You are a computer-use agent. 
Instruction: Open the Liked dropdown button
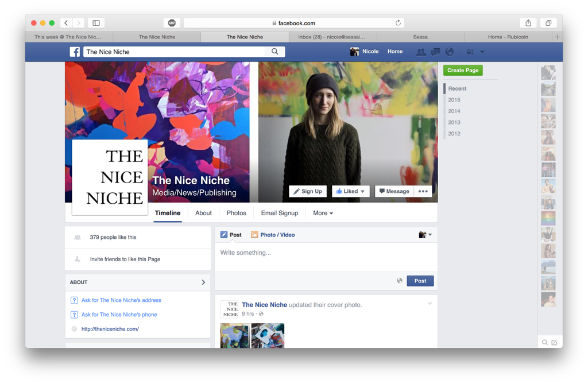[x=351, y=191]
